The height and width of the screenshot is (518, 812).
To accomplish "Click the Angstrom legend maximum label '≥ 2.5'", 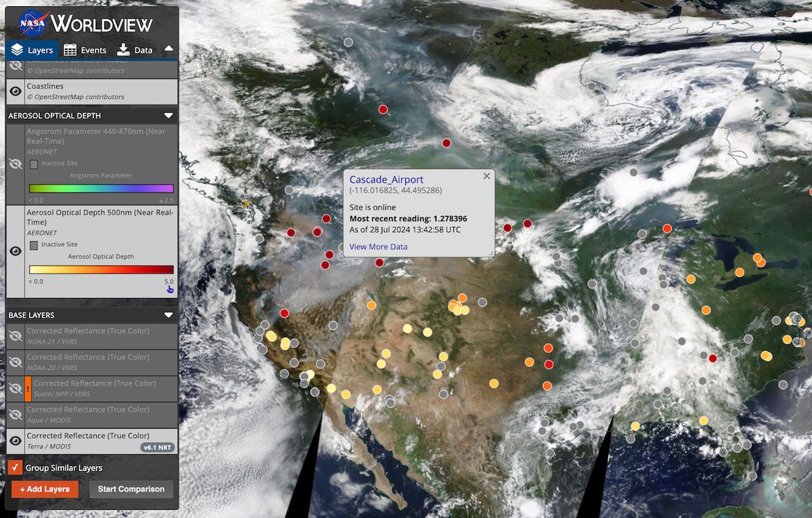I will tap(166, 200).
